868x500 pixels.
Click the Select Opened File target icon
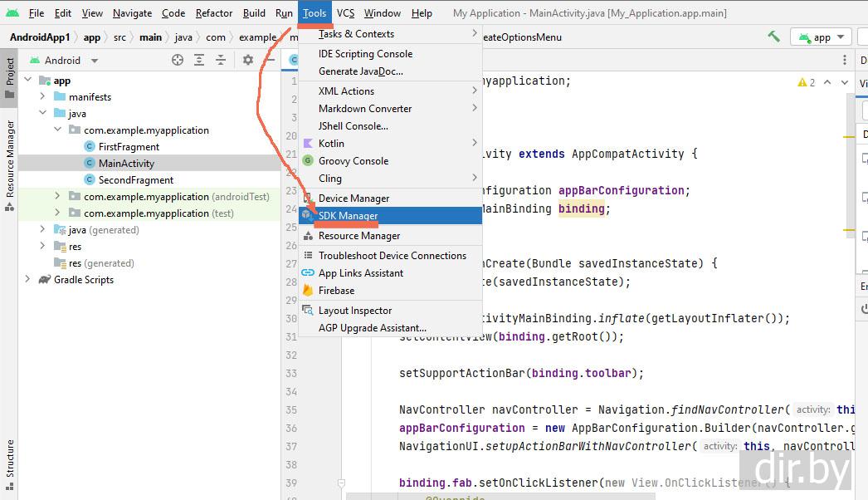[x=177, y=60]
